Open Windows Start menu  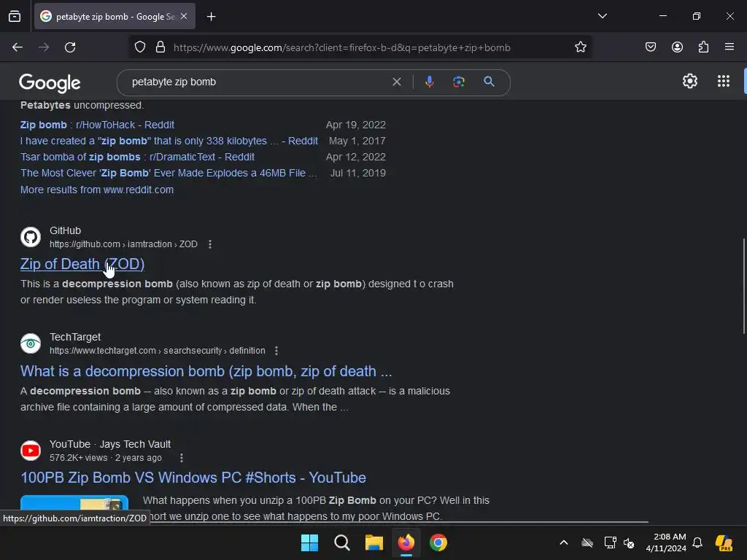tap(309, 542)
